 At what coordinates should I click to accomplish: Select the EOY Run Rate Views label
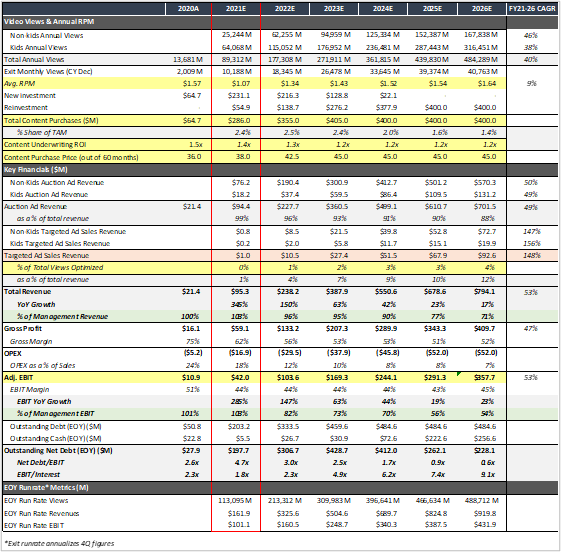pos(36,500)
